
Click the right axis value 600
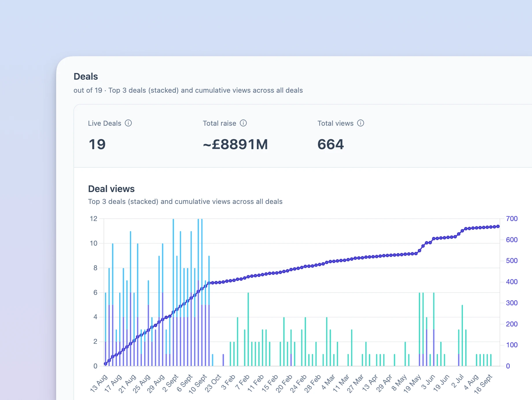(512, 240)
